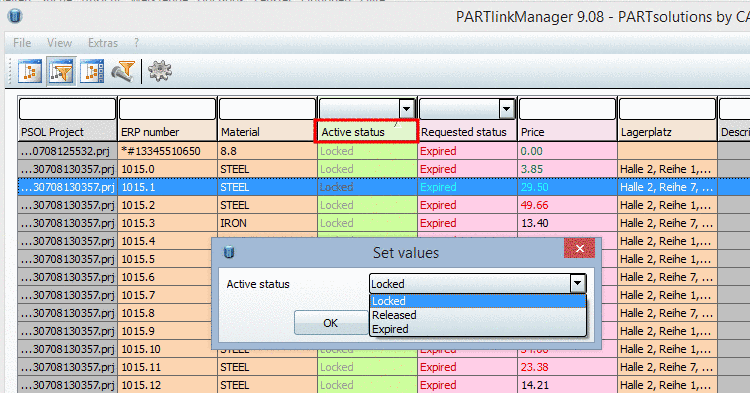Click the price 23.38 cell
Image resolution: width=750 pixels, height=393 pixels.
click(567, 367)
